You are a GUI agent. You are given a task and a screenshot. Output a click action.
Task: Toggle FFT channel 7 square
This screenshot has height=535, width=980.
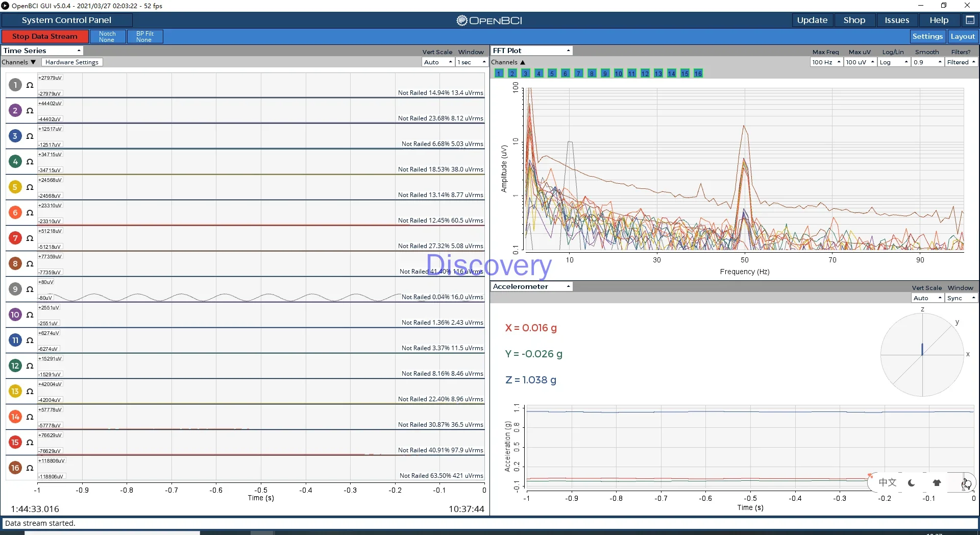point(578,74)
